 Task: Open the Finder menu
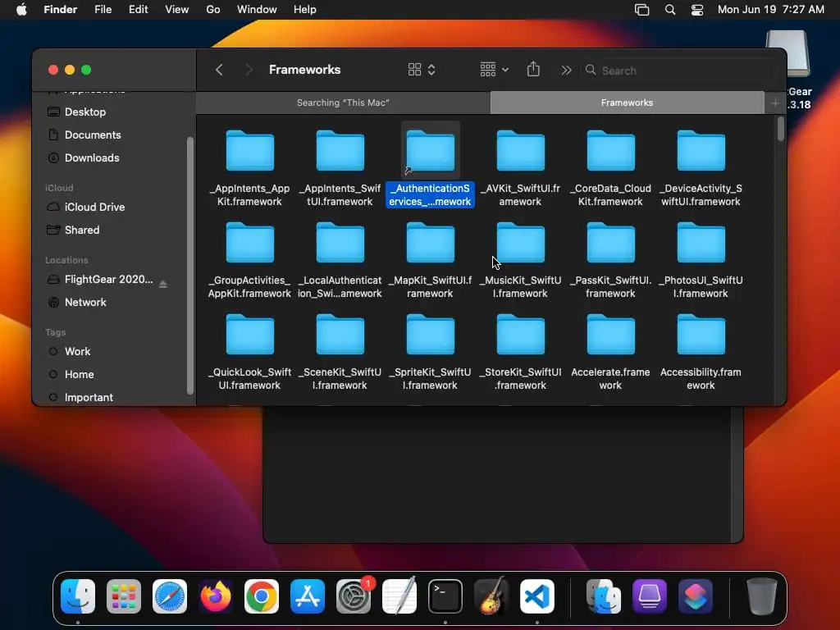coord(60,10)
